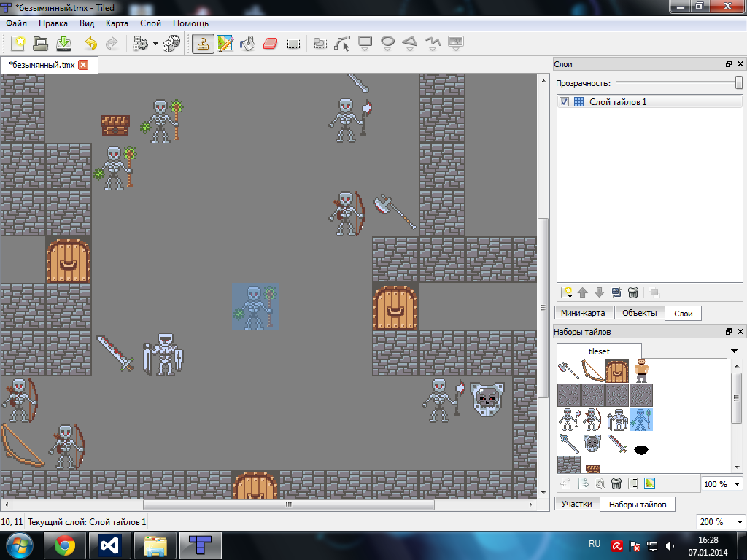Close the Слои panel
This screenshot has width=747, height=560.
(x=740, y=64)
